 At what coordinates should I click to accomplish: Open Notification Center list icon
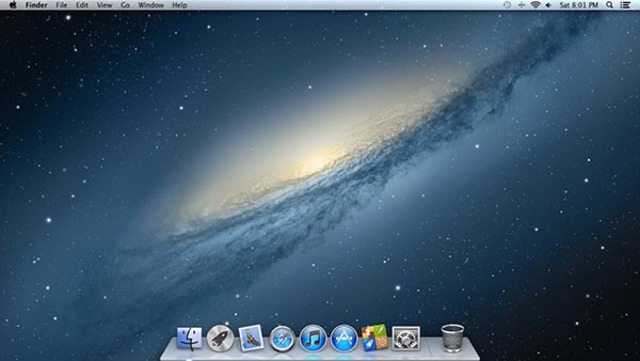pos(625,5)
